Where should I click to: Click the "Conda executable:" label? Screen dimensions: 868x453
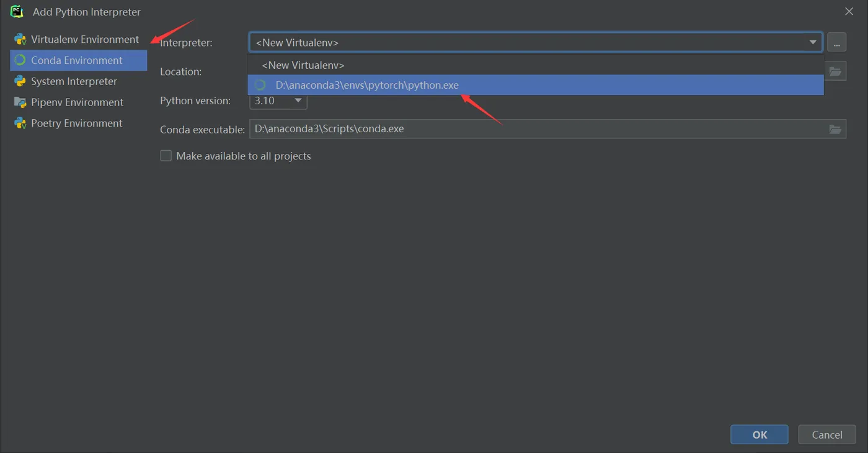(x=202, y=130)
